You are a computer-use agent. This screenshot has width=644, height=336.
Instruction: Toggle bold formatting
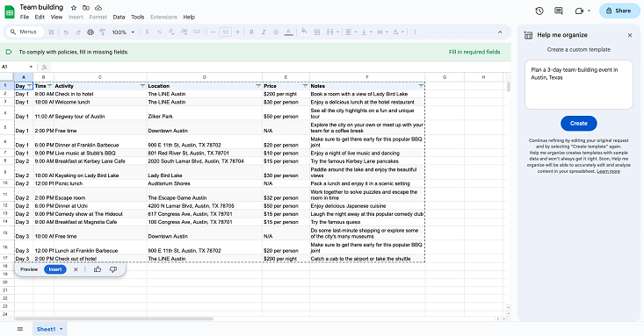click(251, 32)
